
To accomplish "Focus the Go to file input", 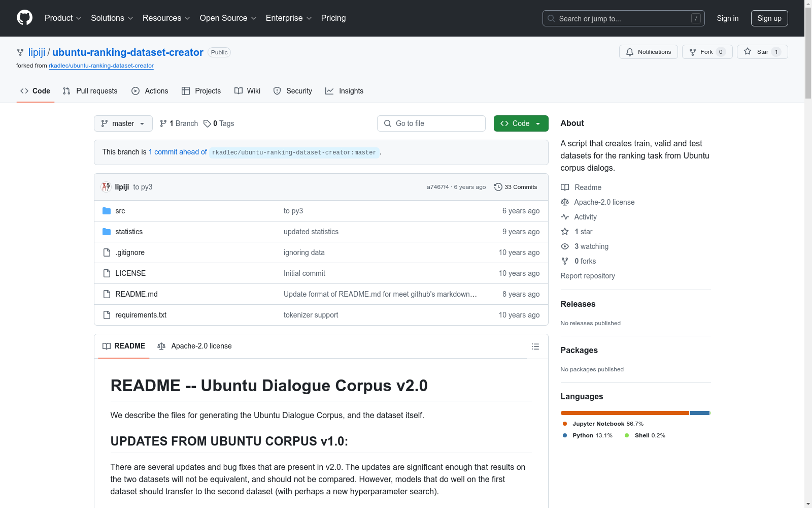I will (431, 123).
